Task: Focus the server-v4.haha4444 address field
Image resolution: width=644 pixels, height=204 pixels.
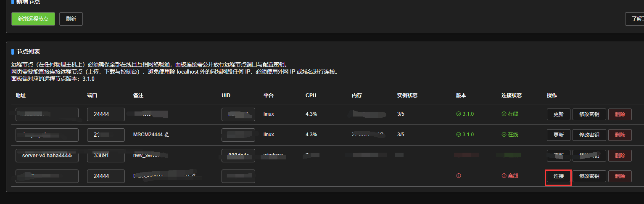Action: coord(47,156)
